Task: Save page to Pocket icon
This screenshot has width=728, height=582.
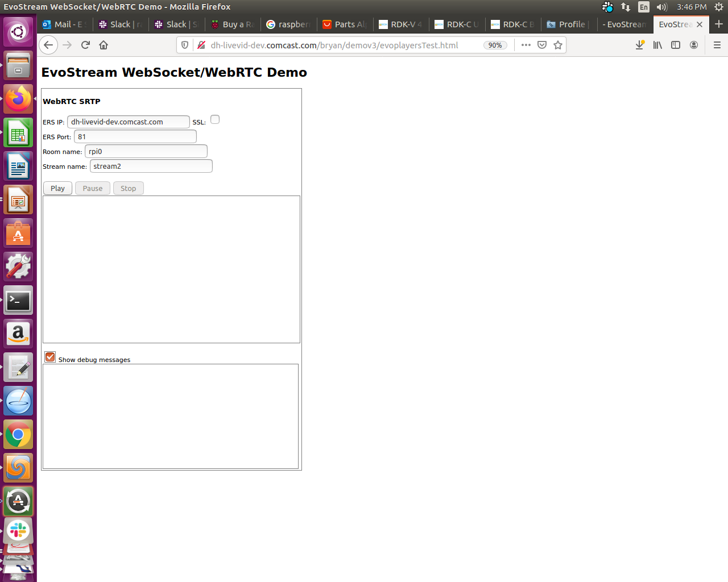Action: (x=542, y=45)
